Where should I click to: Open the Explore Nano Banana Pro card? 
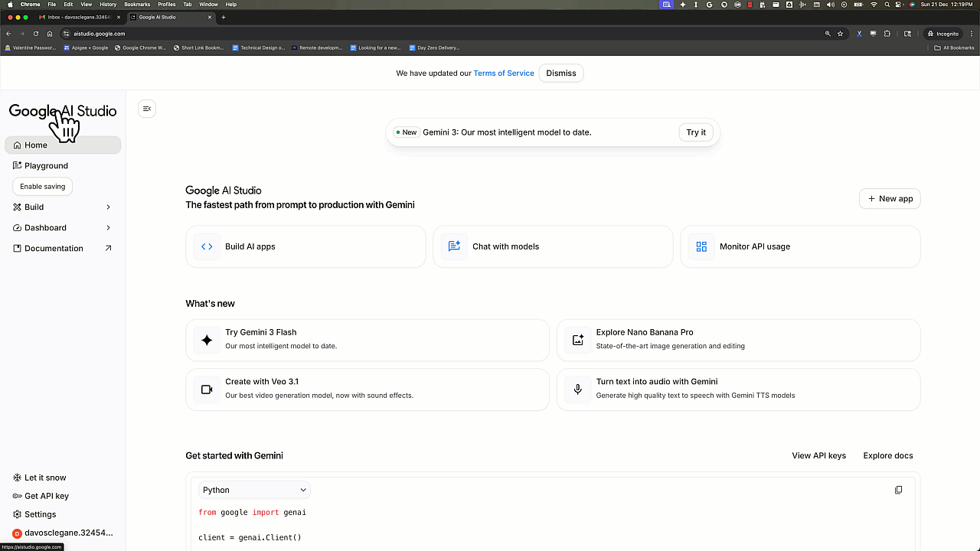pyautogui.click(x=738, y=340)
